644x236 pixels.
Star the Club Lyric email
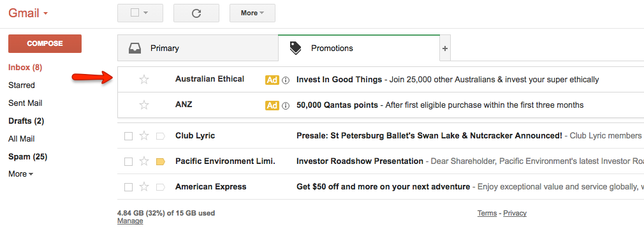(143, 136)
